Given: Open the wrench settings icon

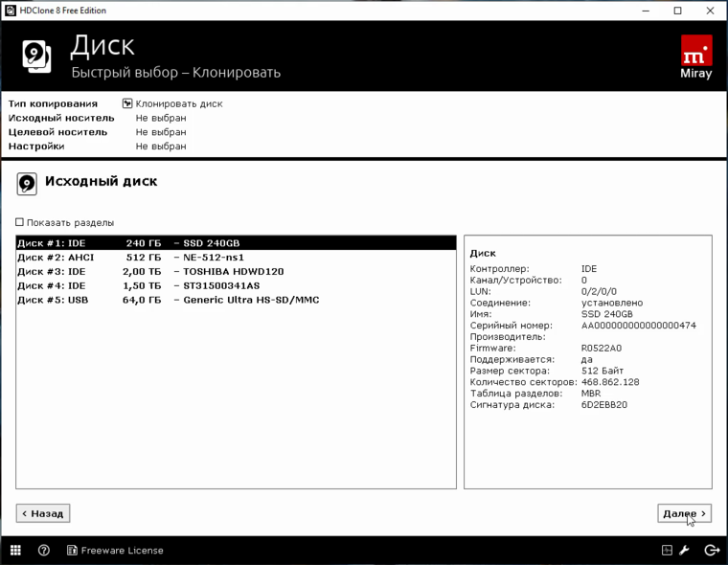Looking at the screenshot, I should [684, 550].
